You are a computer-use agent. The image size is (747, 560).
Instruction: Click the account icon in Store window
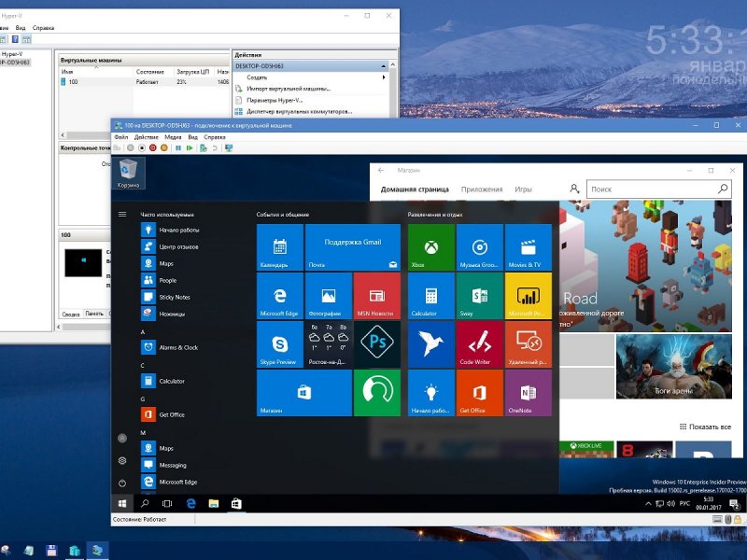[x=574, y=189]
